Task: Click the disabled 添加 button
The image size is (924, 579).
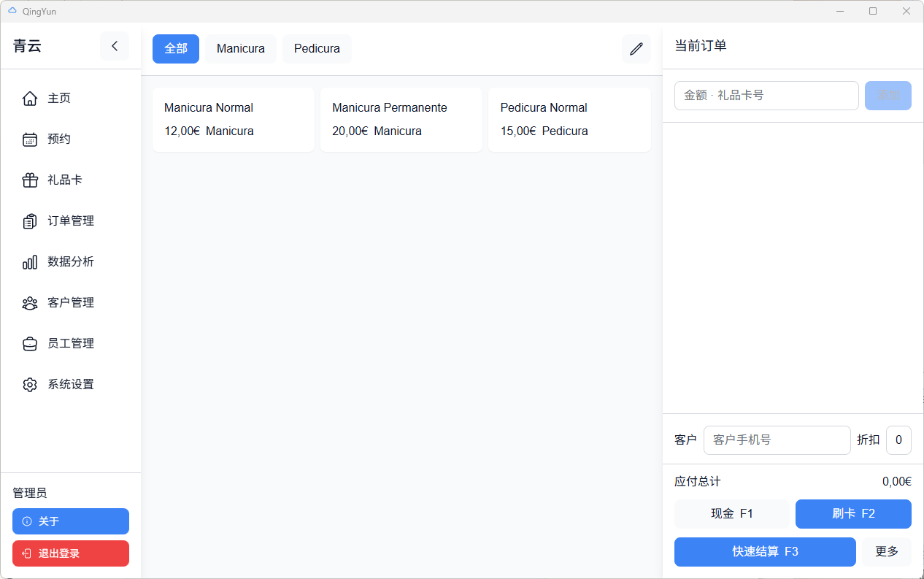Action: [888, 96]
